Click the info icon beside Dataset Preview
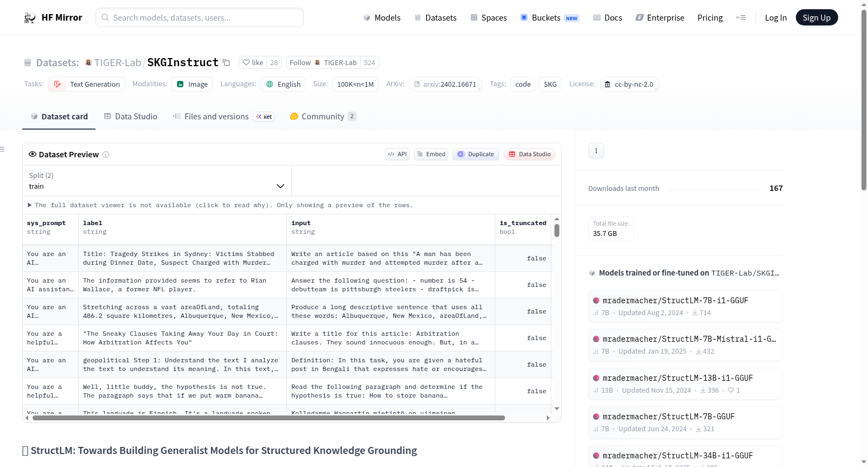Viewport: 868px width, 467px height. (x=106, y=155)
